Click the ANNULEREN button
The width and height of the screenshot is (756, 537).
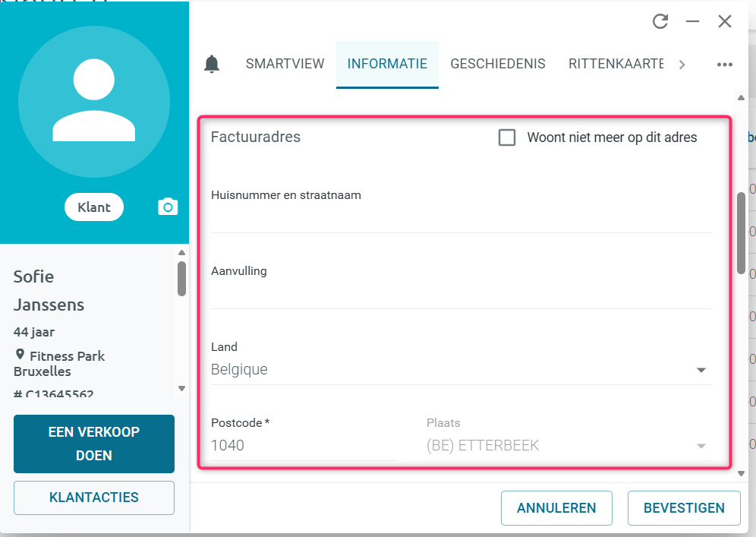pyautogui.click(x=556, y=508)
